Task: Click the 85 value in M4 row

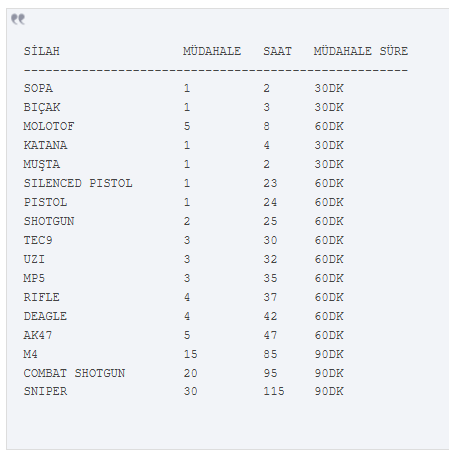Action: pyautogui.click(x=270, y=354)
